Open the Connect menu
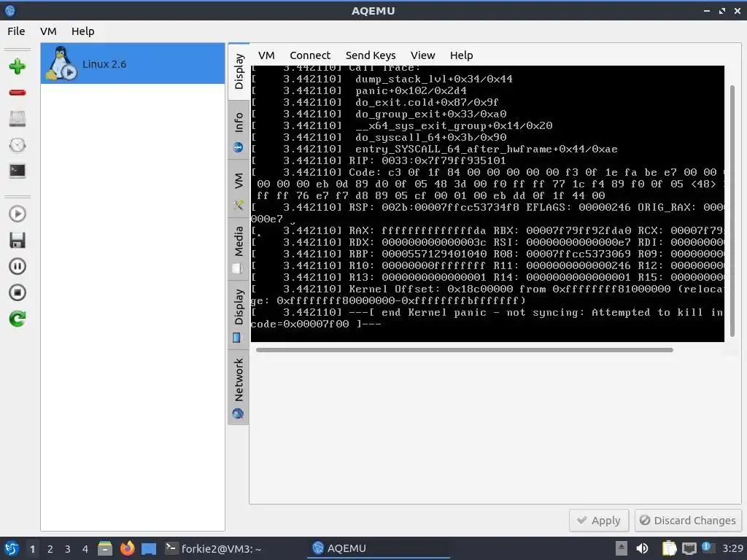747x560 pixels. click(x=309, y=55)
